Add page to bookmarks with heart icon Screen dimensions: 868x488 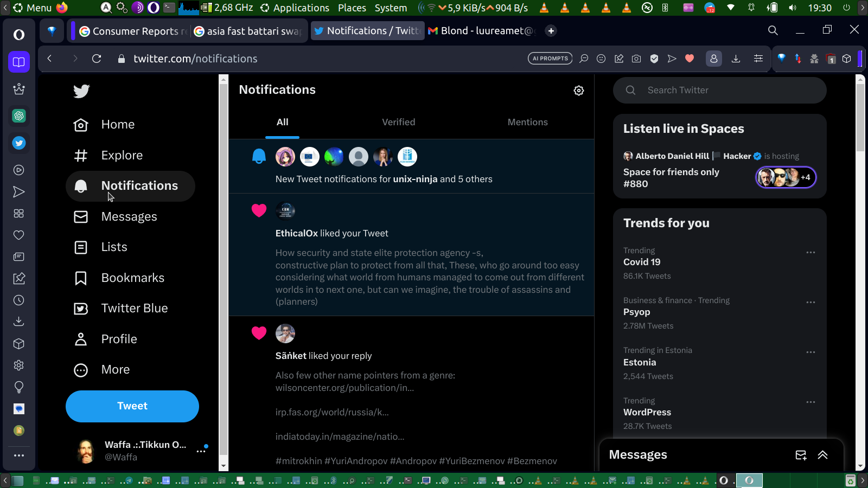(690, 59)
